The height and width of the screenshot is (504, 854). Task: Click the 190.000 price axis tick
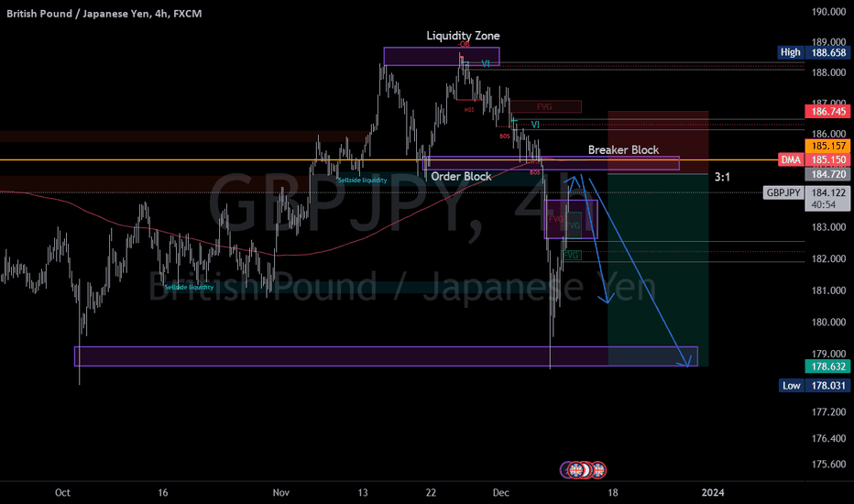(x=828, y=11)
